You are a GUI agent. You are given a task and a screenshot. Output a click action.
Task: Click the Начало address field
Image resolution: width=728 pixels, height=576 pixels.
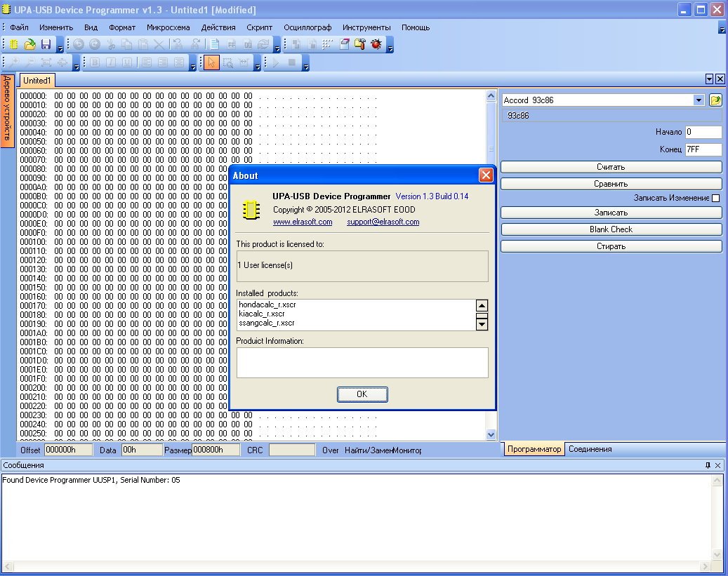pyautogui.click(x=703, y=132)
